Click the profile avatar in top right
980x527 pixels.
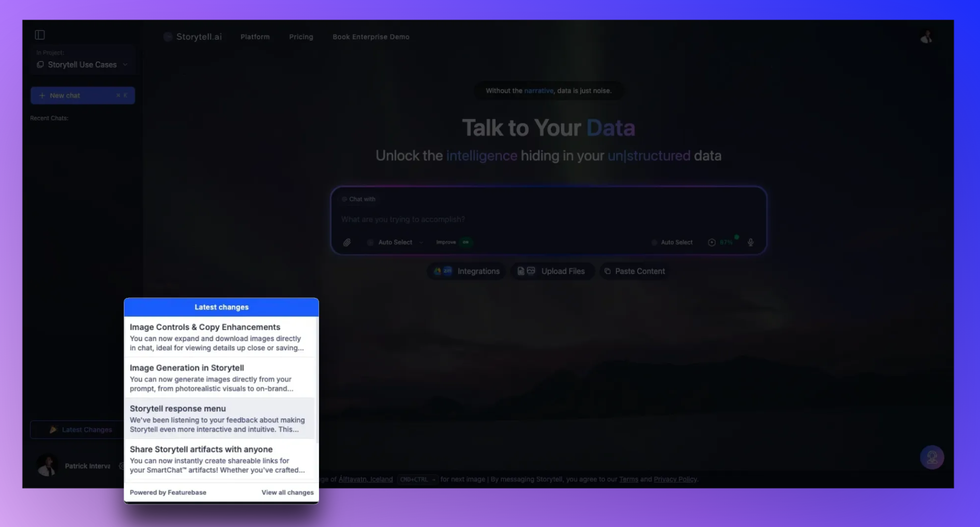click(x=926, y=37)
